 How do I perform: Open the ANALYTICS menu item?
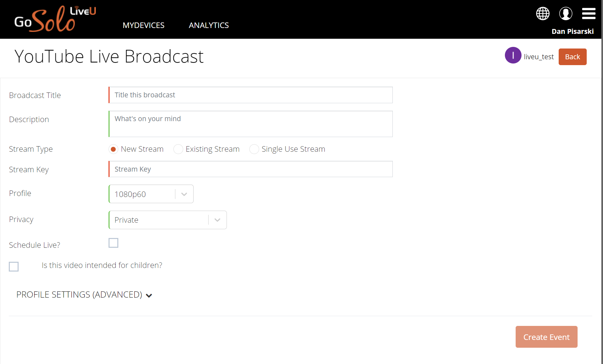[209, 25]
